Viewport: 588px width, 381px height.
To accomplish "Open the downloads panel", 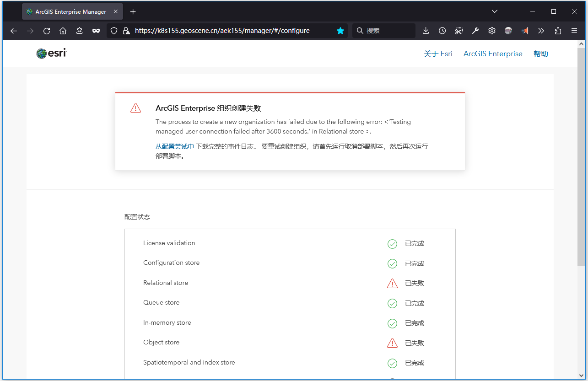I will (x=426, y=31).
